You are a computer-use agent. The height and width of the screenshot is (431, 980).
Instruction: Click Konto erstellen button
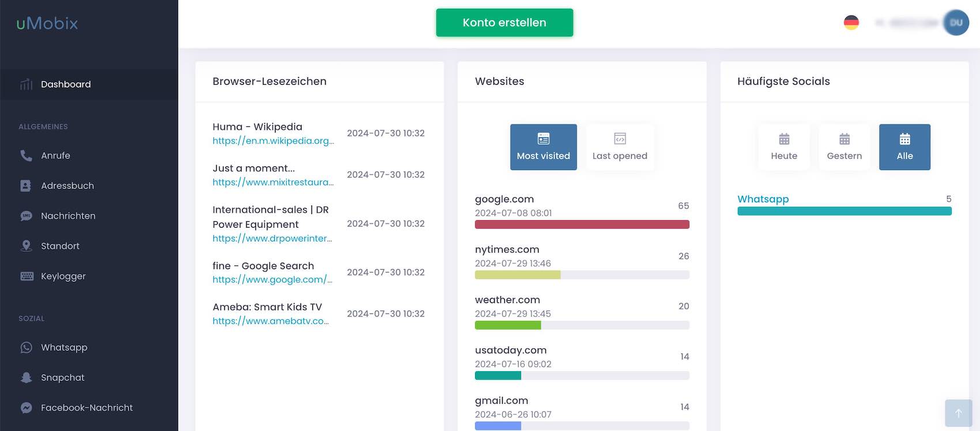(504, 22)
